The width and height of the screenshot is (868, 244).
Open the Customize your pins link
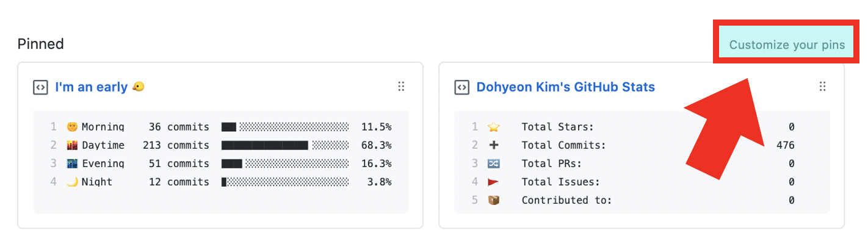click(x=787, y=45)
